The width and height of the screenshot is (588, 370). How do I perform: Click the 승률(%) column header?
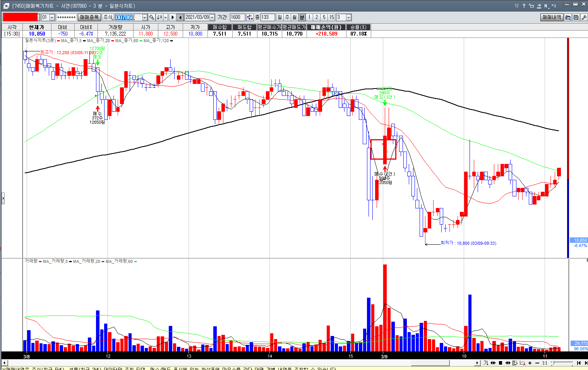click(358, 27)
